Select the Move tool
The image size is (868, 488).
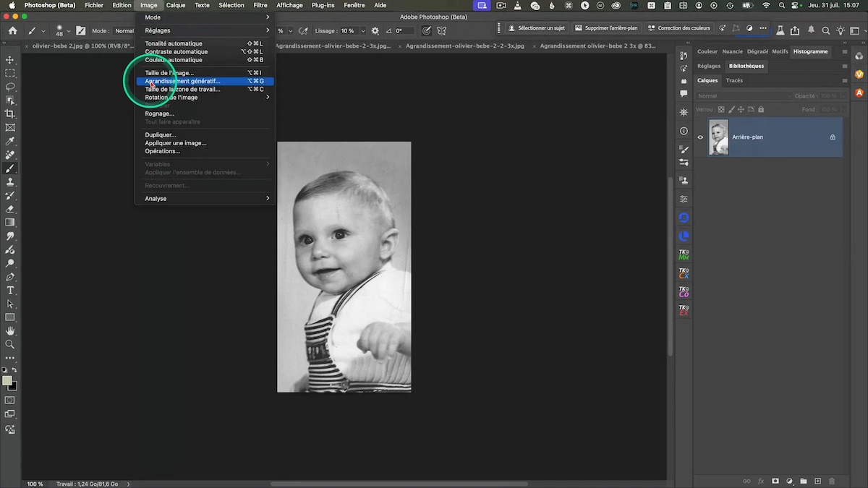10,59
